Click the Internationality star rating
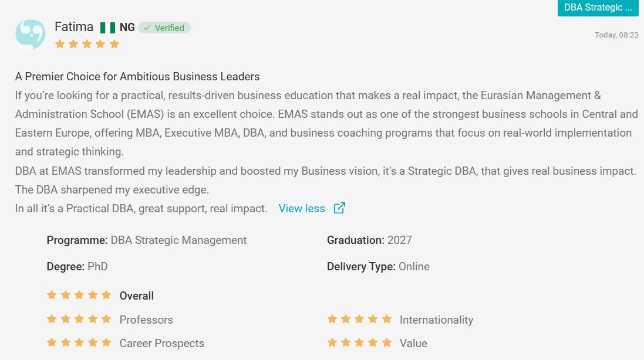The height and width of the screenshot is (360, 644). pyautogui.click(x=359, y=319)
